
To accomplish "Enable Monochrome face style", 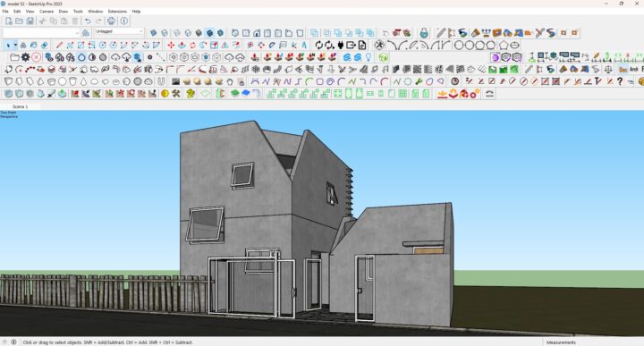I will tap(220, 33).
